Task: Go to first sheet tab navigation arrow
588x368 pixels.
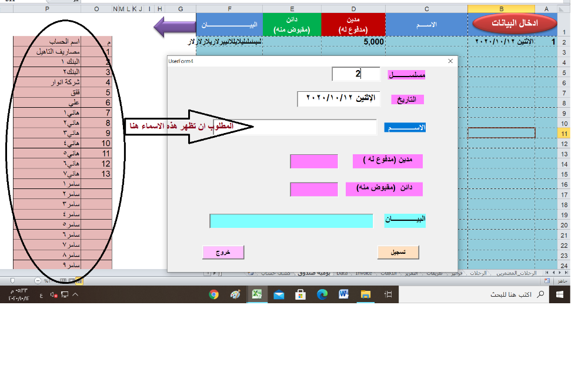Action: pos(566,273)
